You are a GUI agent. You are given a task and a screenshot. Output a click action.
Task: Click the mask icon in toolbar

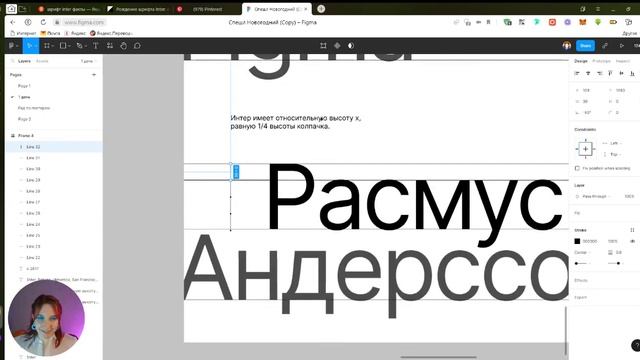351,46
